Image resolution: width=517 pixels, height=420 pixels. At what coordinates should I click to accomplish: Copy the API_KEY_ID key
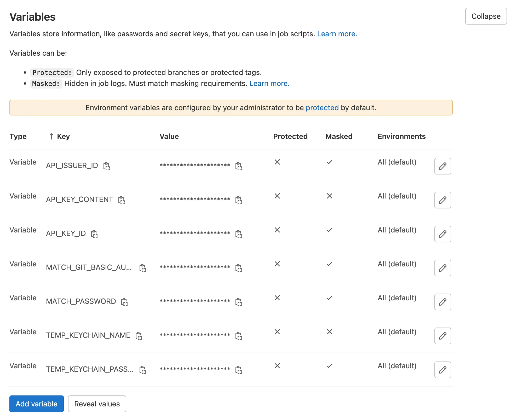95,234
